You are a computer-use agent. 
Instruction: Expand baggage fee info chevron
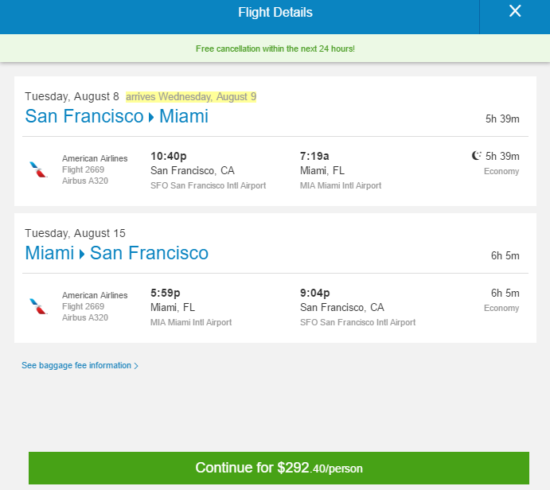(x=136, y=366)
